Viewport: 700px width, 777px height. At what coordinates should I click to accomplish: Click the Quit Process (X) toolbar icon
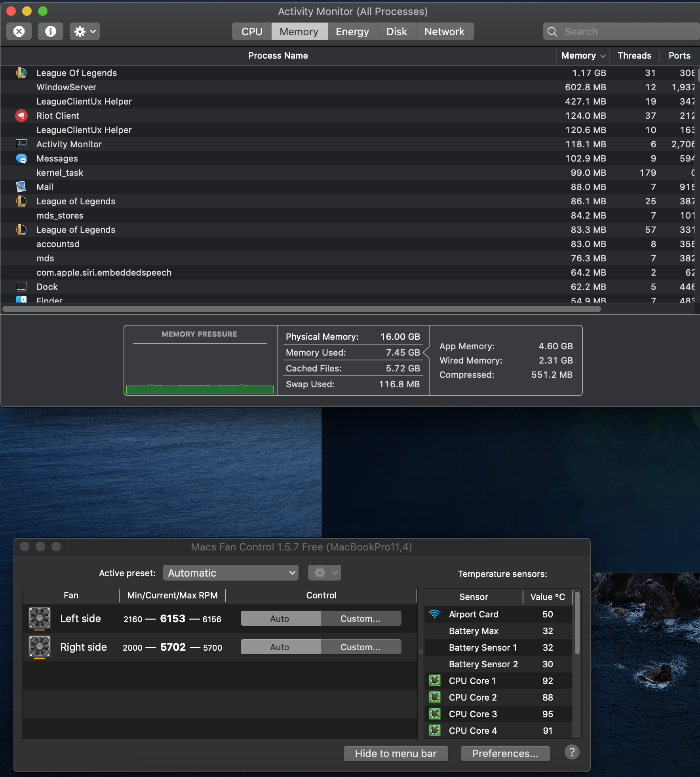click(x=19, y=31)
